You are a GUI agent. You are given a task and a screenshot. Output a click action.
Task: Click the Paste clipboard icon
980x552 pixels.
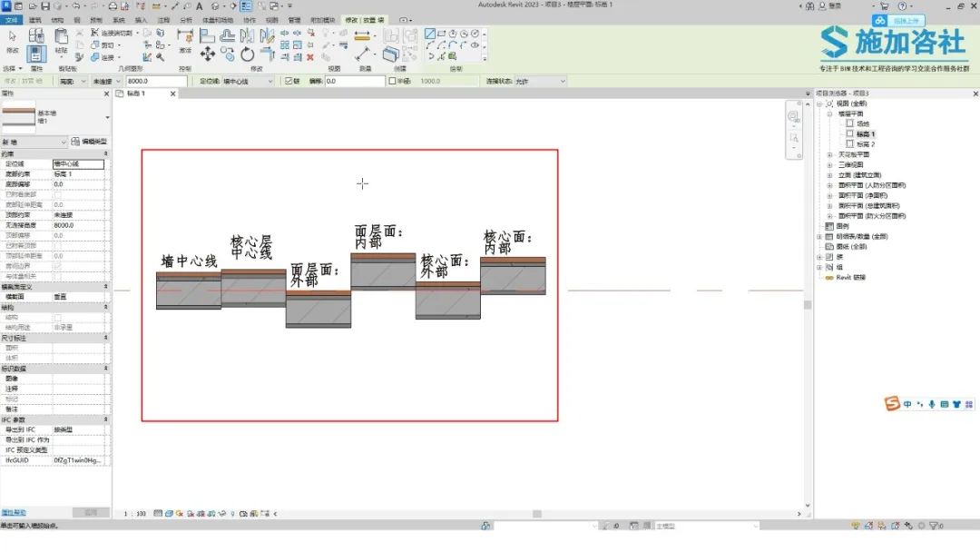click(61, 36)
